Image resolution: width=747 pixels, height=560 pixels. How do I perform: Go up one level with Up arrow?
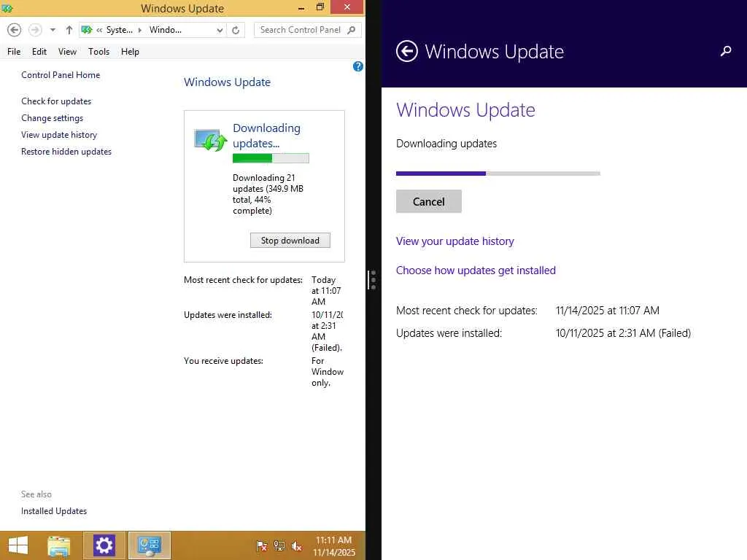coord(69,30)
